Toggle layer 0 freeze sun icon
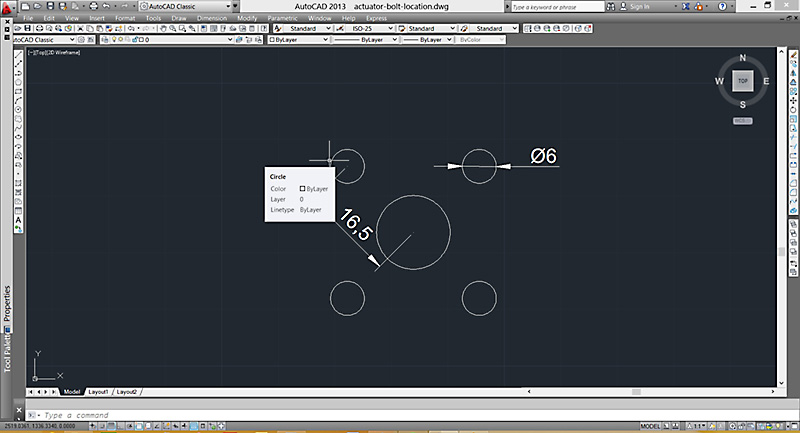This screenshot has height=433, width=800. tap(121, 39)
